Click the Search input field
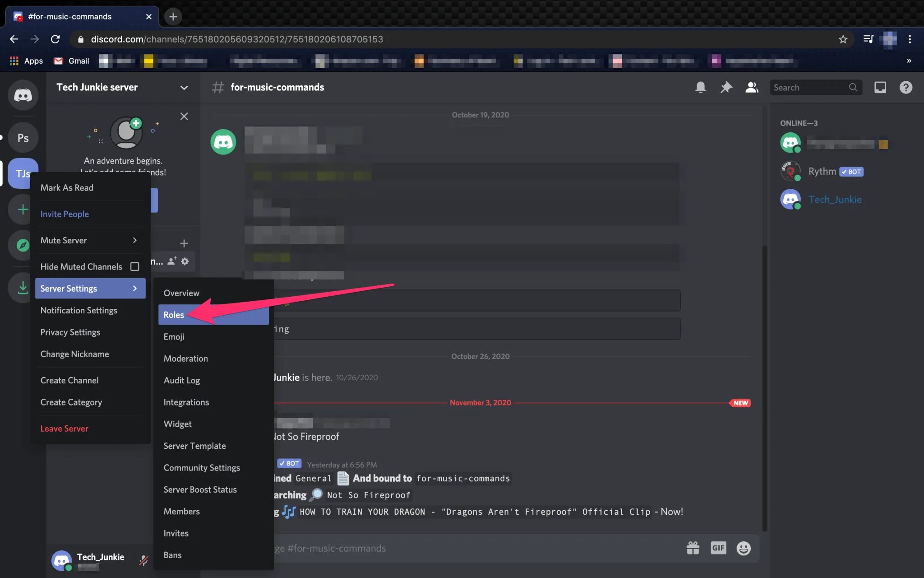The image size is (924, 578). [x=815, y=87]
